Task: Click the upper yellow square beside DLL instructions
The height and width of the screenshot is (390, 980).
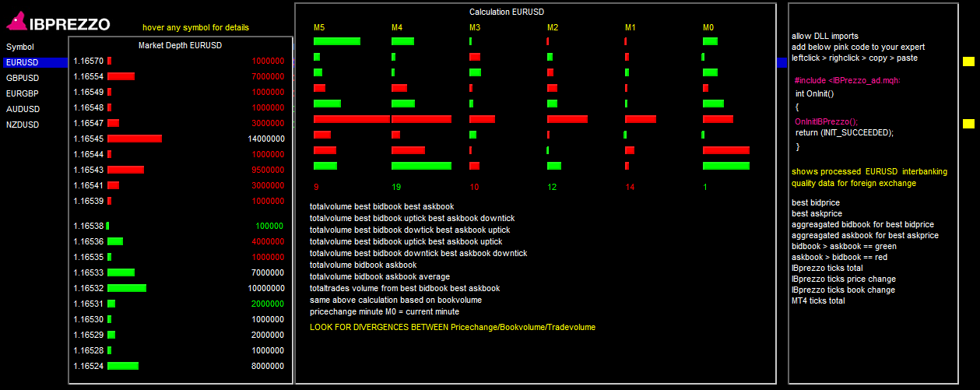Action: pyautogui.click(x=968, y=61)
